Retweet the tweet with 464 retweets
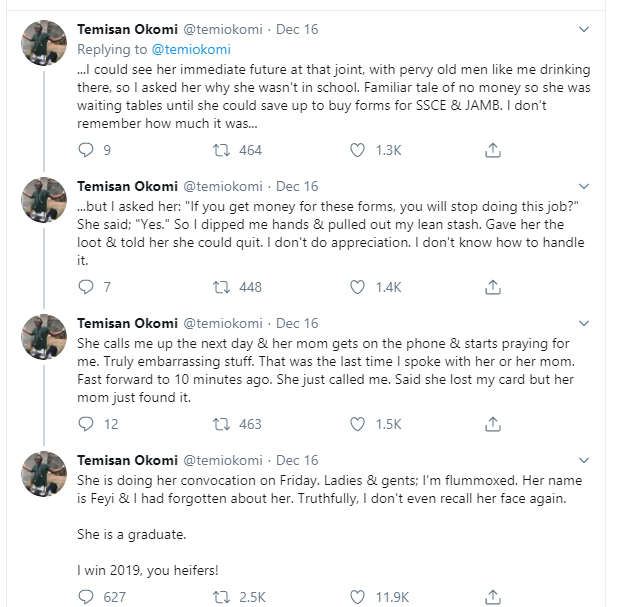Screen dimensions: 617x607 (221, 150)
